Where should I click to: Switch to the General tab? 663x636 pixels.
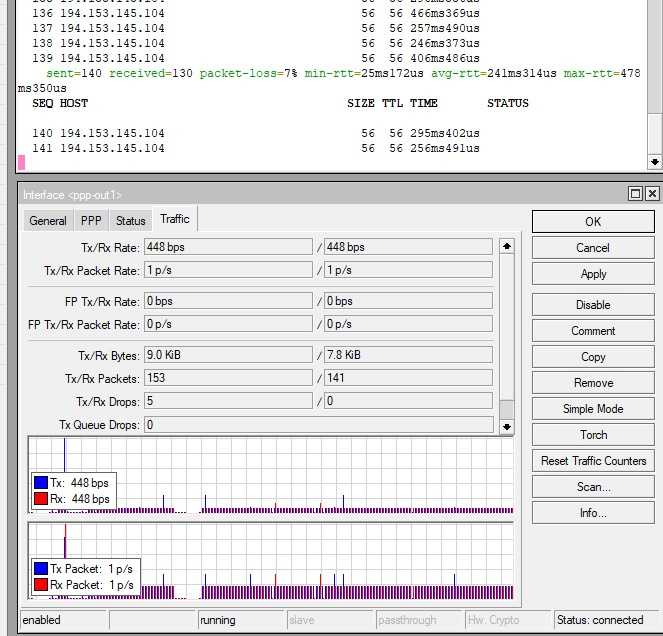coord(48,221)
